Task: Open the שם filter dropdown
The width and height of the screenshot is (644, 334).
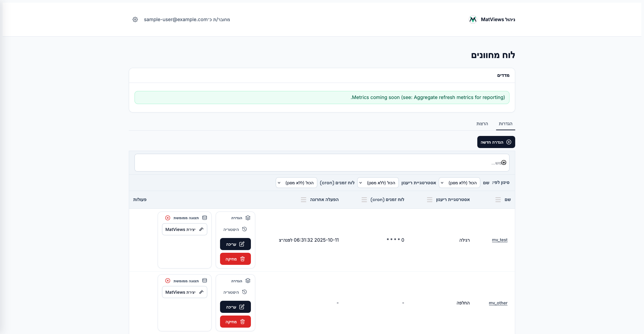Action: (459, 183)
